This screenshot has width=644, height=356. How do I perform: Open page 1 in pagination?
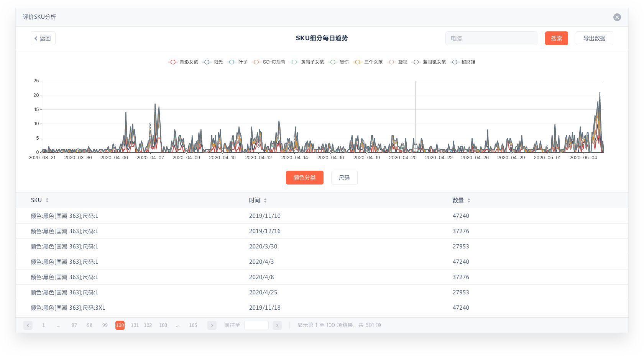point(43,325)
